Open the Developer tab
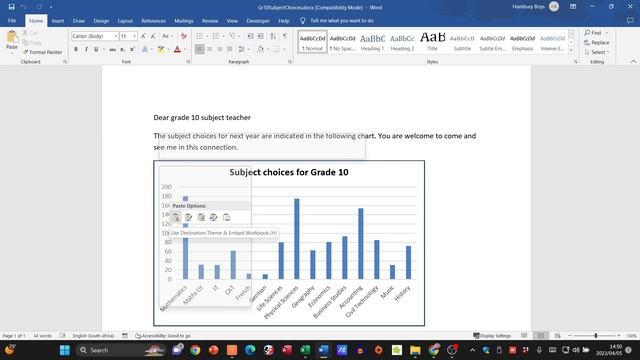Viewport: 640px width, 360px height. coord(258,20)
